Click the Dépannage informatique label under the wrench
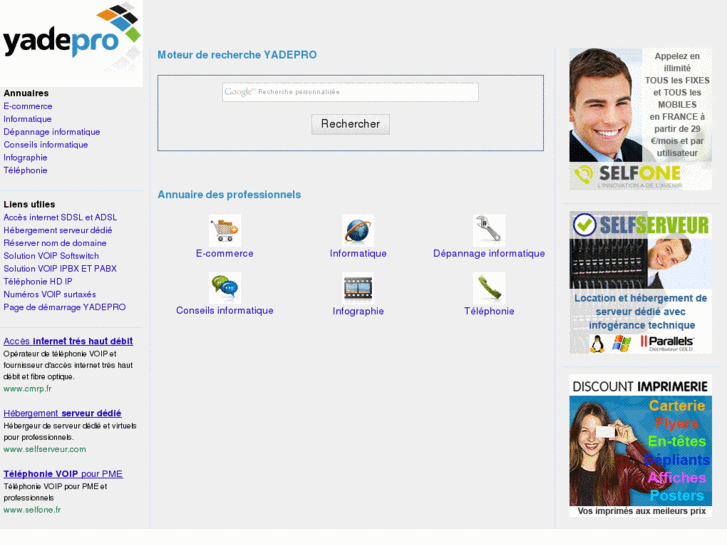 coord(489,254)
